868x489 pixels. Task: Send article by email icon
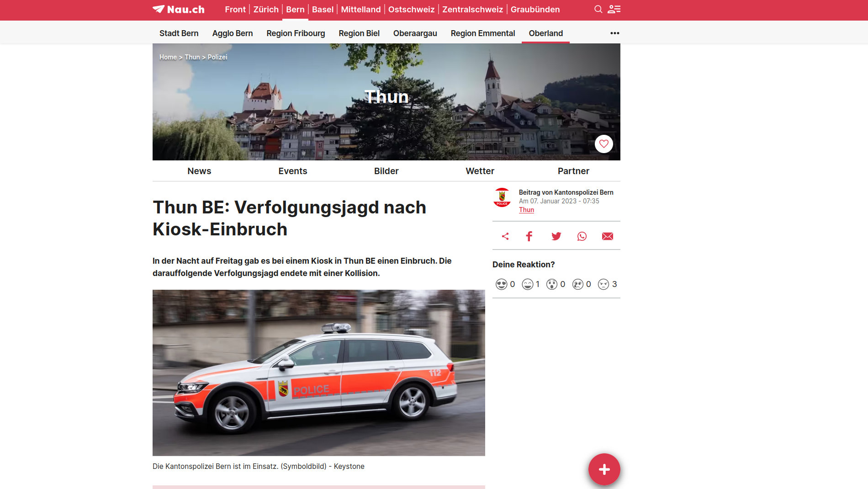pos(607,236)
